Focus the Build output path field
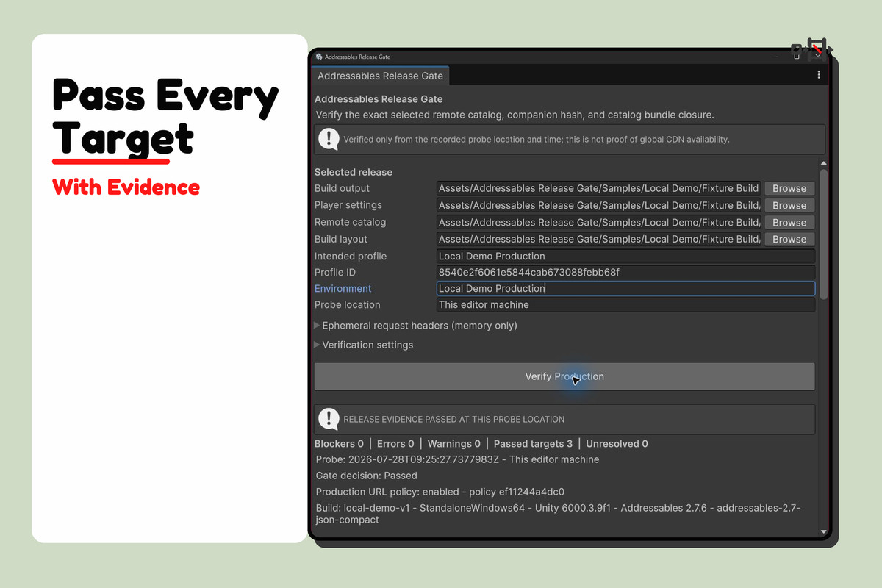882x588 pixels. pyautogui.click(x=599, y=188)
